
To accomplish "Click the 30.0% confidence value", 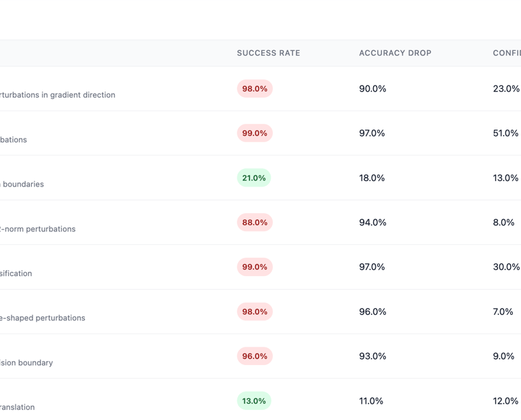I will [506, 267].
